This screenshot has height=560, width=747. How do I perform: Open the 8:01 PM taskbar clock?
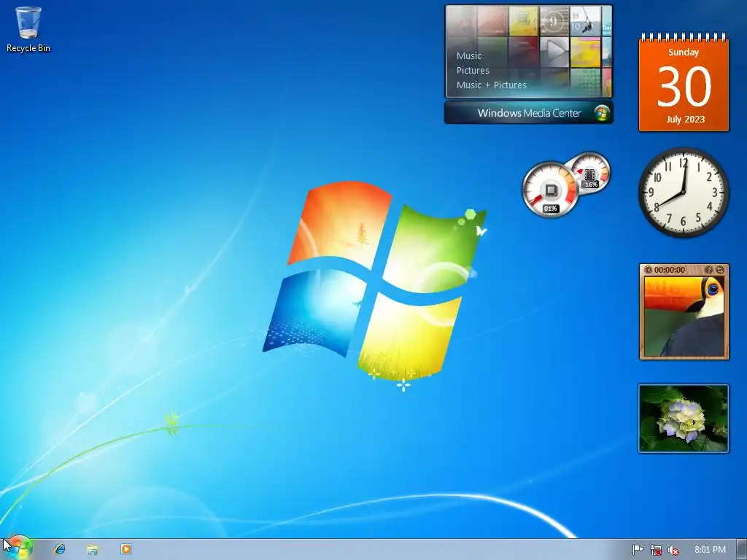tap(710, 550)
